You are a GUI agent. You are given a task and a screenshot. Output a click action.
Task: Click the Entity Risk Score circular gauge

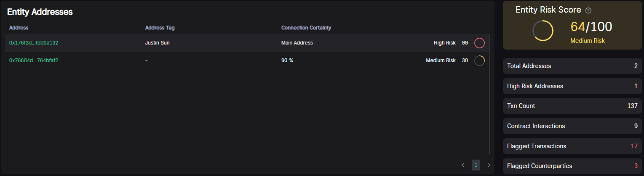click(543, 31)
